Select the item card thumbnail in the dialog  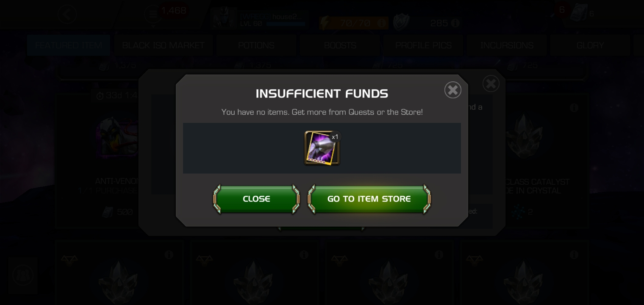click(322, 148)
